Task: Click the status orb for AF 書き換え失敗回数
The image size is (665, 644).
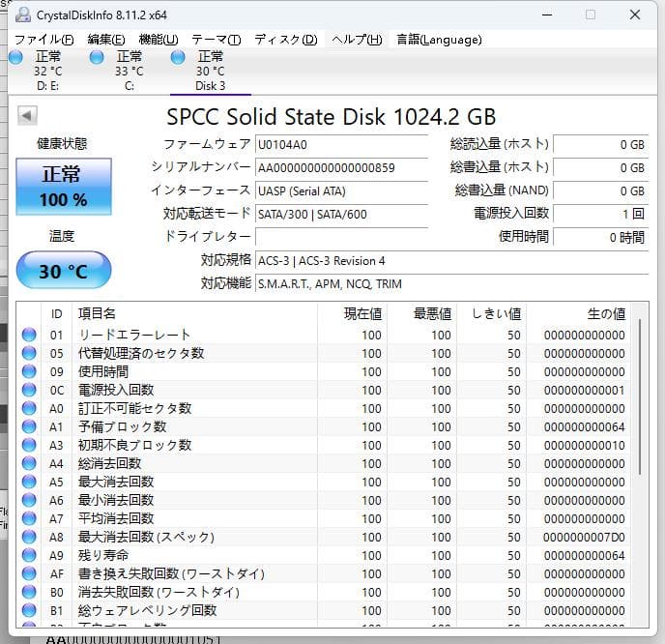Action: pyautogui.click(x=29, y=573)
